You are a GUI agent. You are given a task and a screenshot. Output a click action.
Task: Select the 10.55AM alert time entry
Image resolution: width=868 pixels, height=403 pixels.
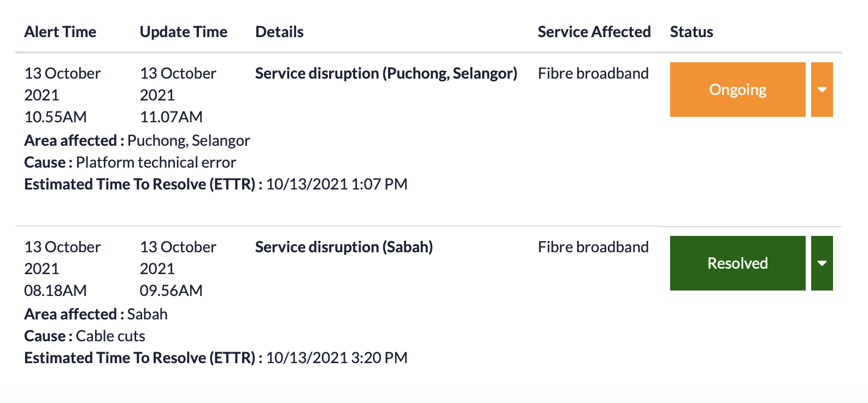[56, 117]
